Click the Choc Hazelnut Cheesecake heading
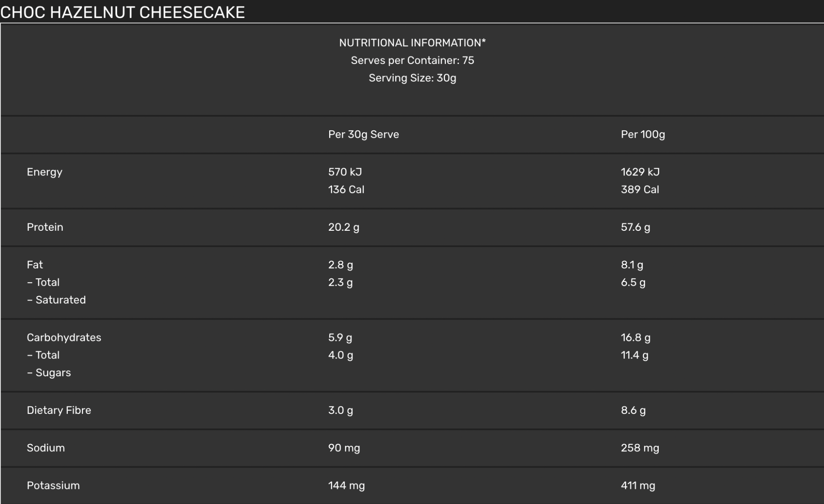Viewport: 824px width, 504px height. point(123,12)
